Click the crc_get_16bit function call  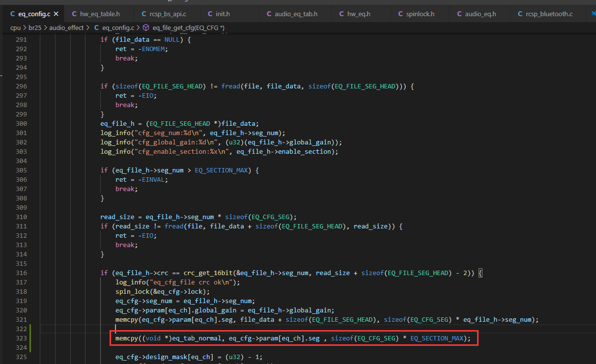208,273
